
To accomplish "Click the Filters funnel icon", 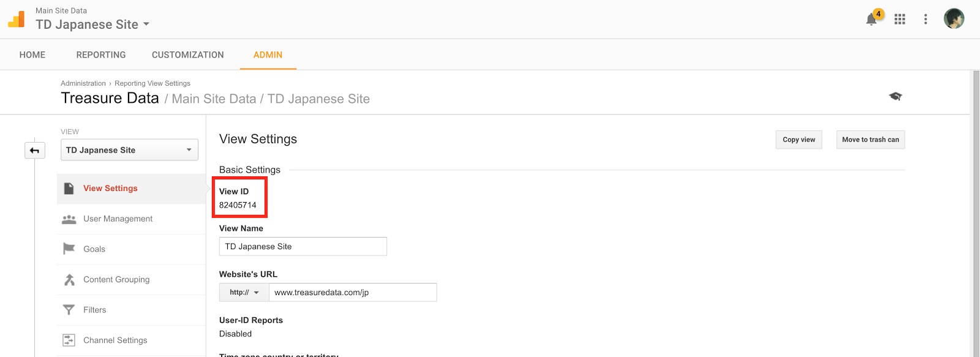I will click(69, 310).
